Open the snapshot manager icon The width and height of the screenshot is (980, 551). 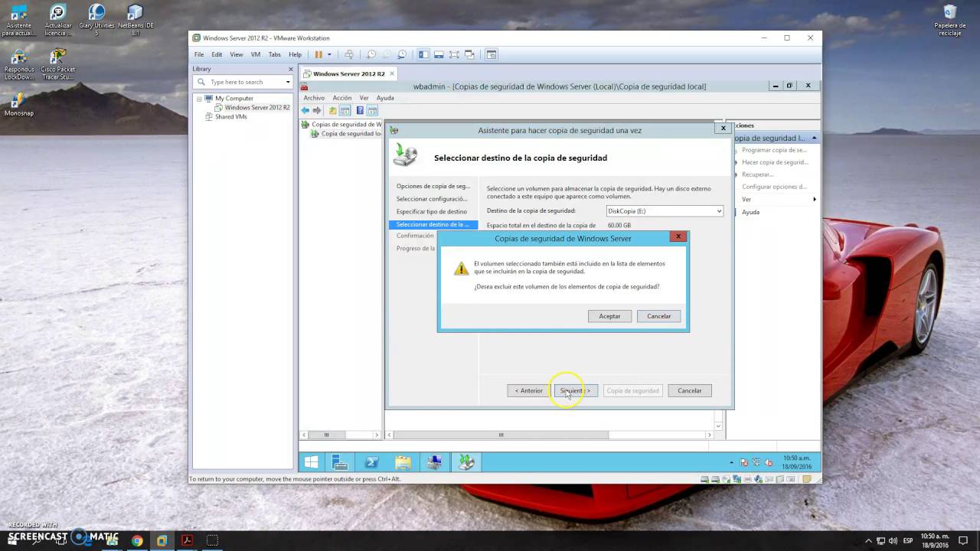[402, 54]
